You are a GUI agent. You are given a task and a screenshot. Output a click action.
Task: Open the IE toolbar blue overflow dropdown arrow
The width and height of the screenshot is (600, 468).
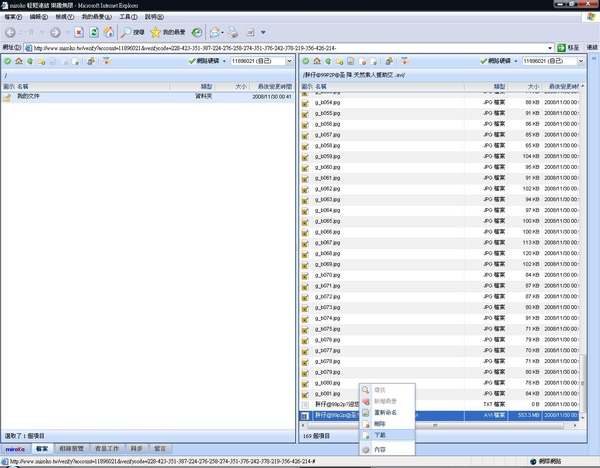click(263, 33)
